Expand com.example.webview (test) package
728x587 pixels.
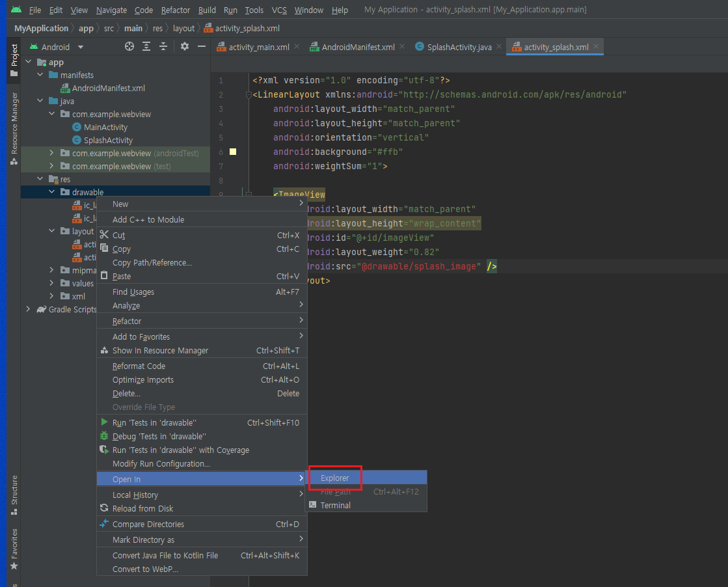(x=51, y=165)
